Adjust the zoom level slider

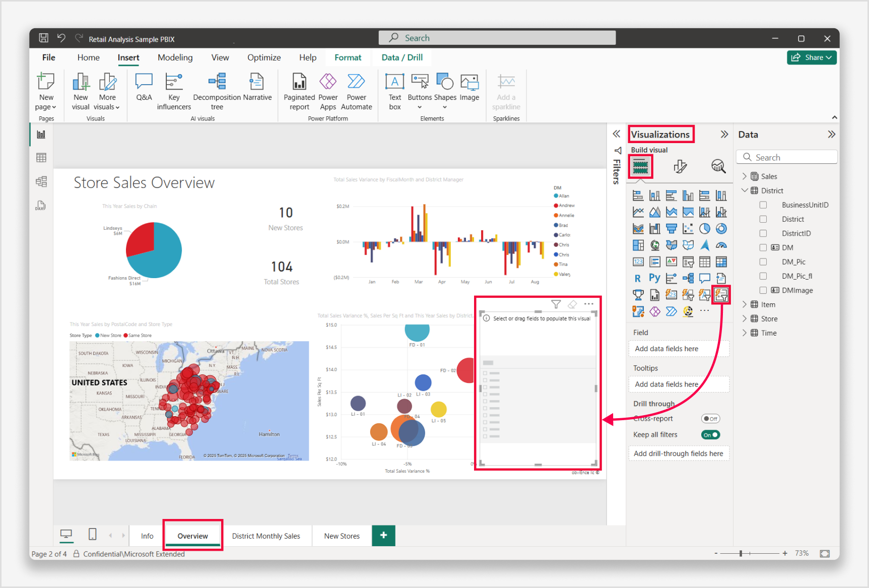coord(741,553)
